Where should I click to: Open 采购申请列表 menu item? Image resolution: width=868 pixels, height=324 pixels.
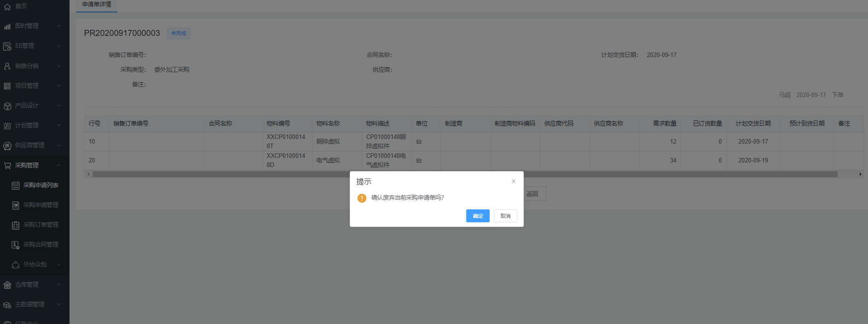click(x=41, y=185)
